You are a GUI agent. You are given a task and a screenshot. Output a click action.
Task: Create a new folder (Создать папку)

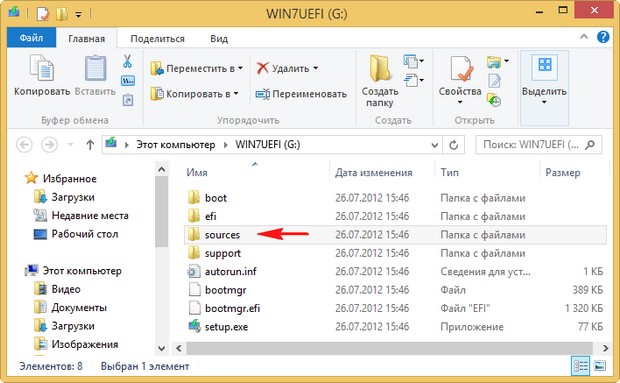(380, 81)
